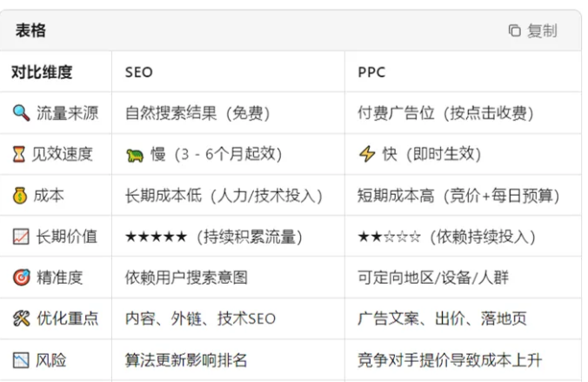This screenshot has height=382, width=588.
Task: Click the money bag icon beside 成本
Action: [x=20, y=196]
